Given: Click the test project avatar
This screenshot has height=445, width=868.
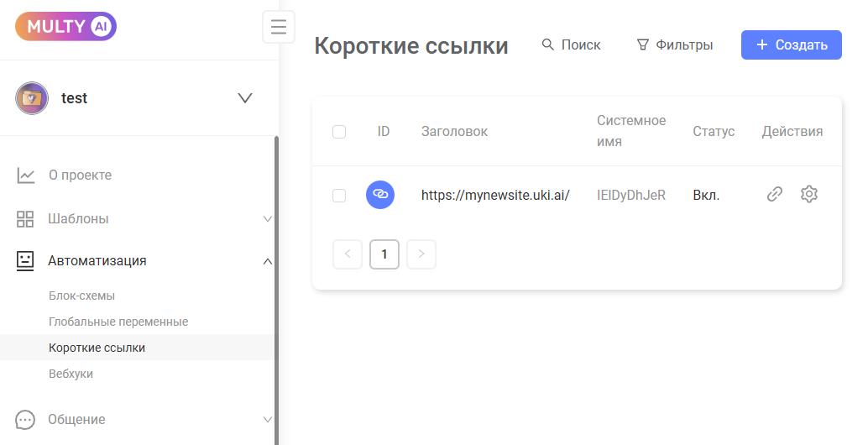Looking at the screenshot, I should 32,98.
